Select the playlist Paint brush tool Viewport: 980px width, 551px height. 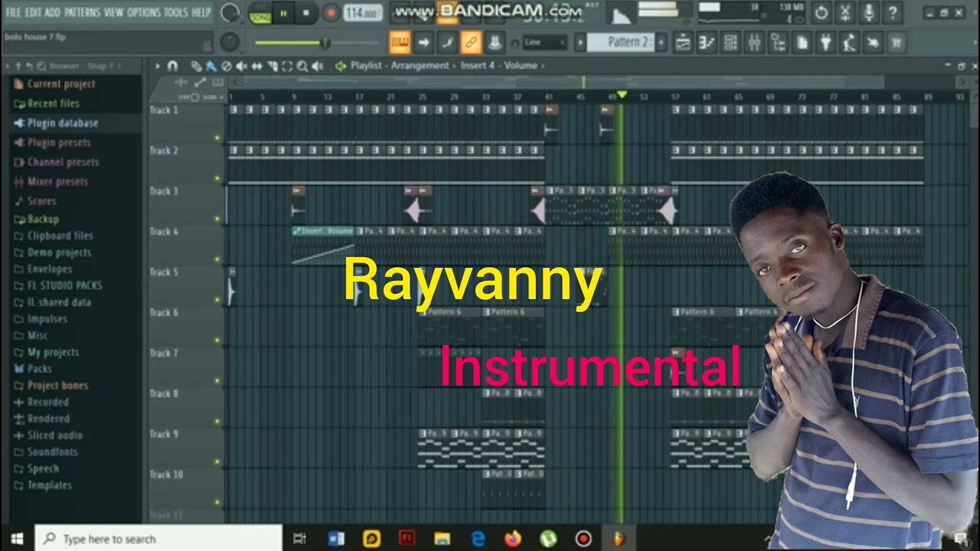211,67
